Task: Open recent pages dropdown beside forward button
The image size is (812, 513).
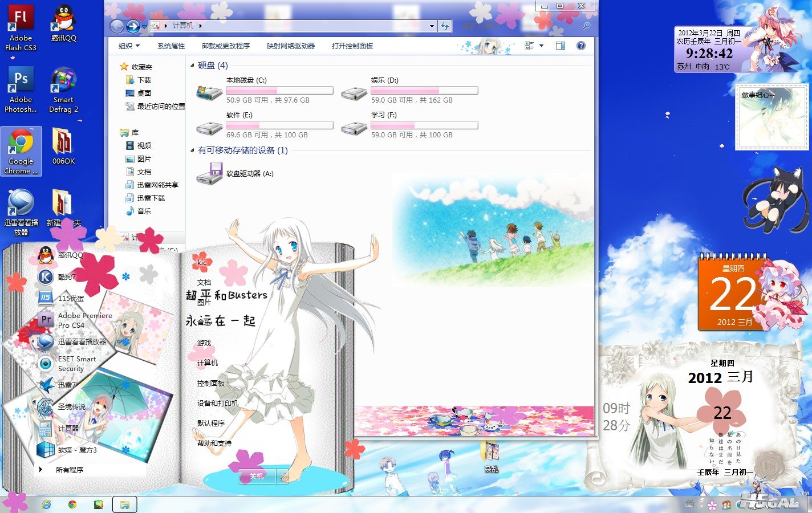Action: point(144,26)
